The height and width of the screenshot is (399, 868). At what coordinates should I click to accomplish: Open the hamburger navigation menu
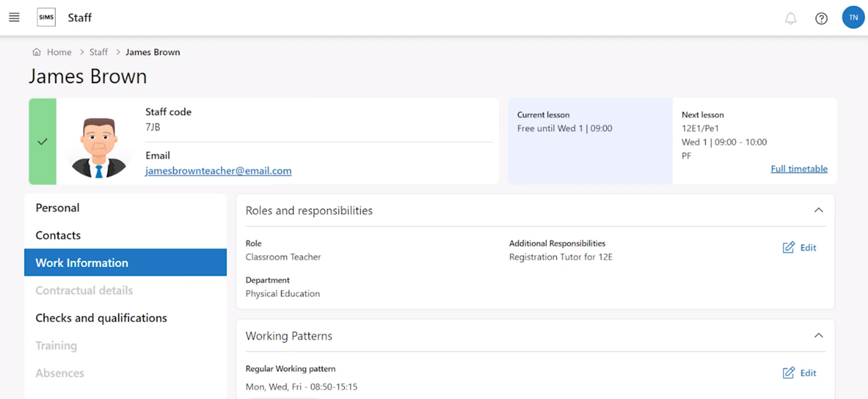(x=14, y=17)
